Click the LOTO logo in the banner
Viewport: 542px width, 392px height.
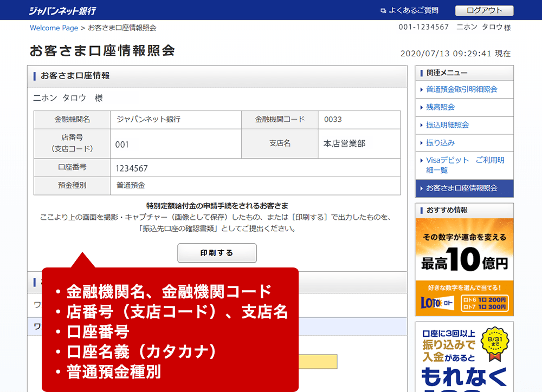[x=437, y=303]
